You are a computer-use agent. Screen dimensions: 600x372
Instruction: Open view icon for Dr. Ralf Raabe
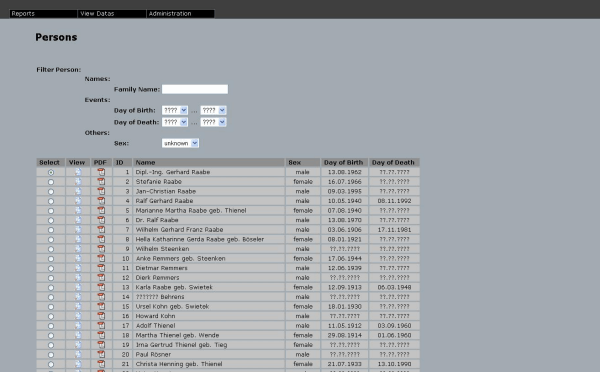[x=78, y=220]
